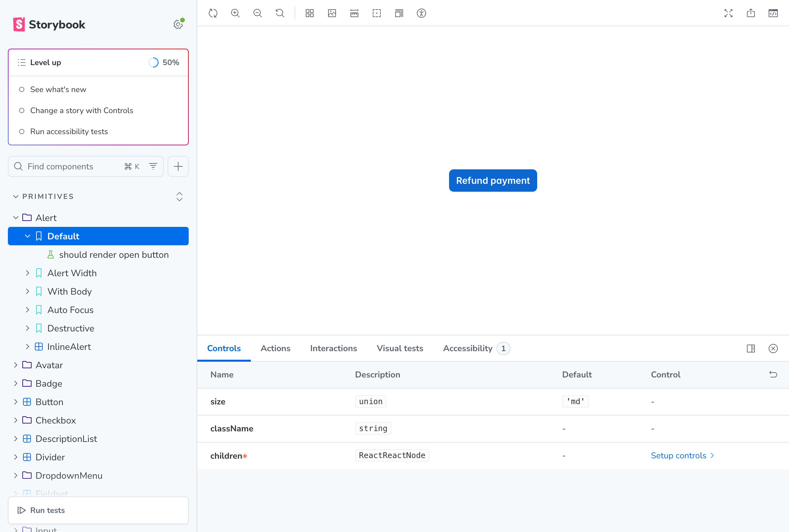789x532 pixels.
Task: Click the reload story icon
Action: (213, 13)
